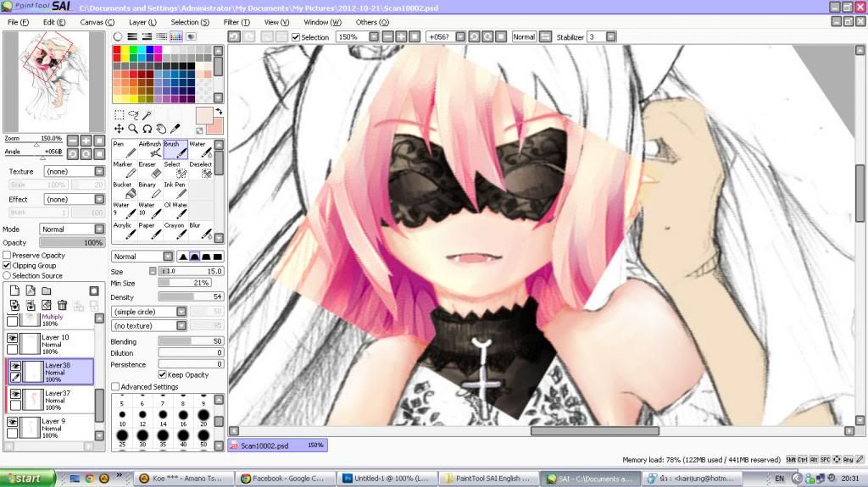
Task: Select the Bucket fill tool
Action: tap(125, 190)
